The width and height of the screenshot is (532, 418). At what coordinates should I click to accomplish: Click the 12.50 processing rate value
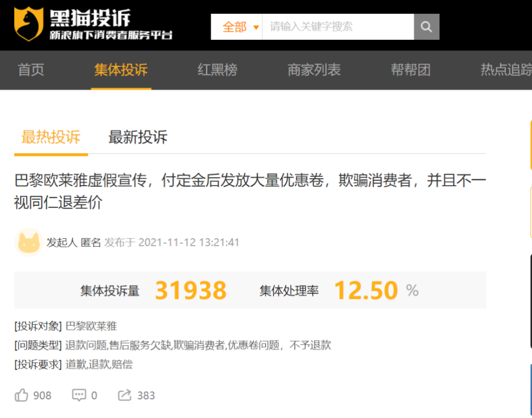pos(366,290)
